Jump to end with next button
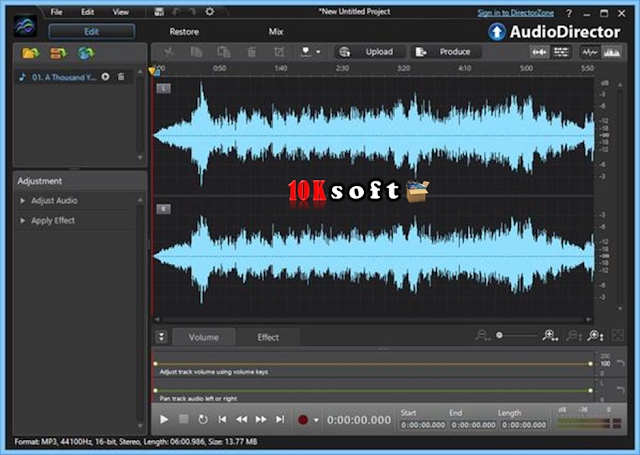 coord(280,419)
